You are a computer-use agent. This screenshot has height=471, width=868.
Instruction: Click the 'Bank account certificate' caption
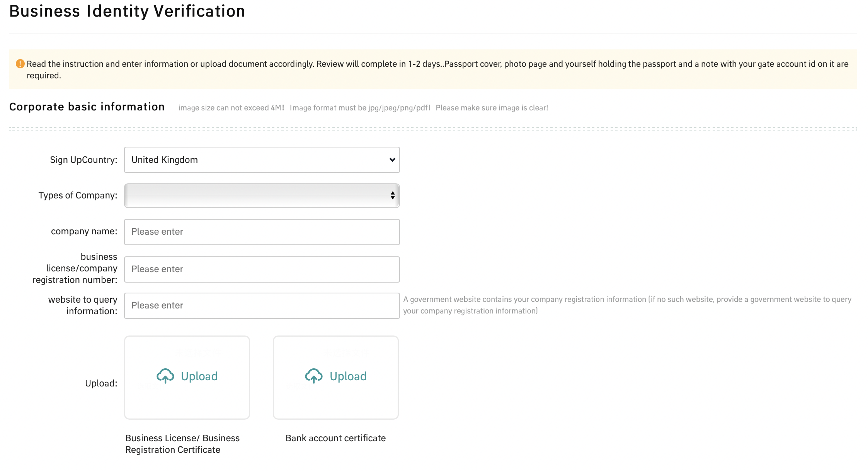pos(335,438)
